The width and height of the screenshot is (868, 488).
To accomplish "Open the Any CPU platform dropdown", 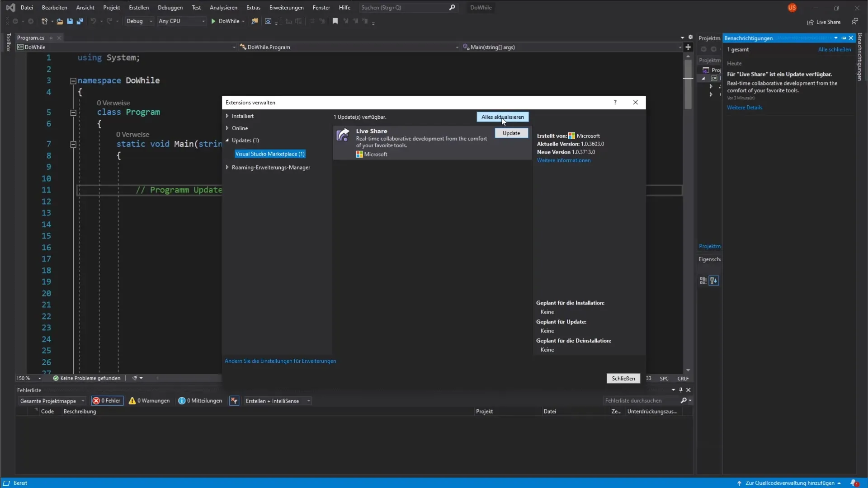I will click(x=181, y=21).
